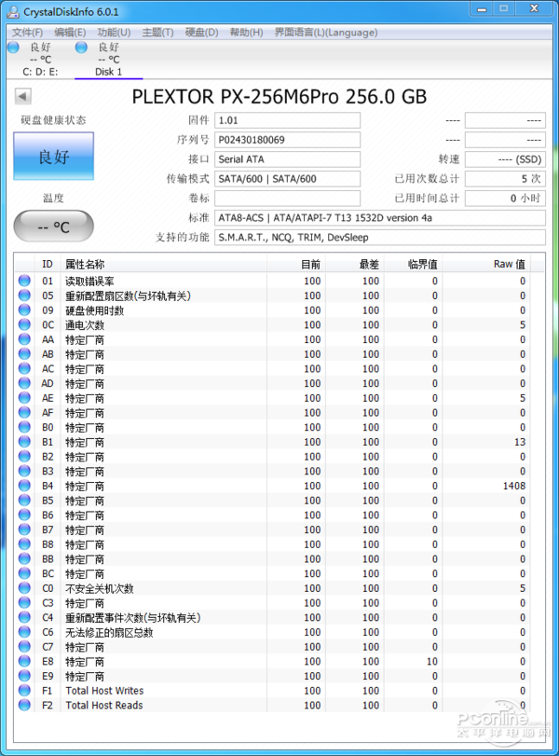559x756 pixels.
Task: Click the power-on hours field 0 小时
Action: [505, 199]
